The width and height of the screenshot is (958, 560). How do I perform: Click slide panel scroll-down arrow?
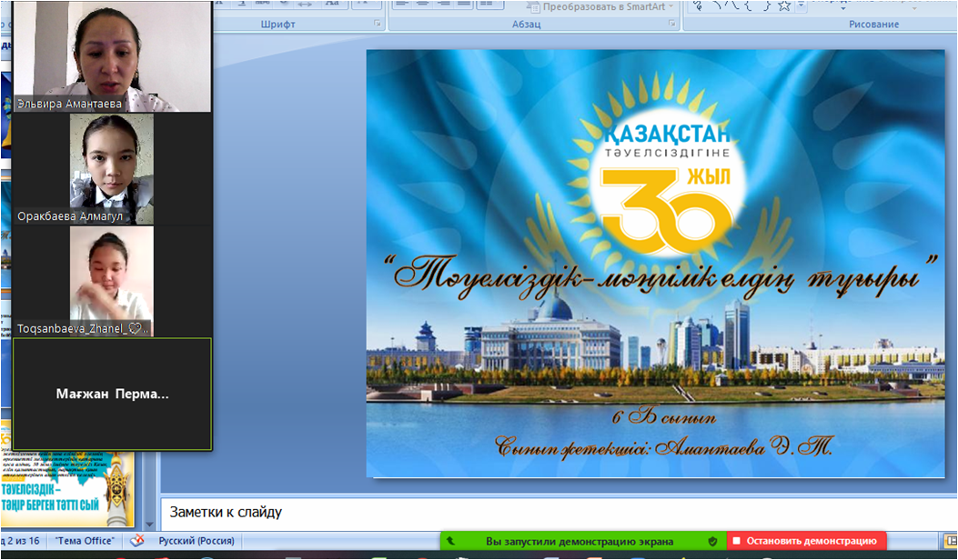click(151, 523)
